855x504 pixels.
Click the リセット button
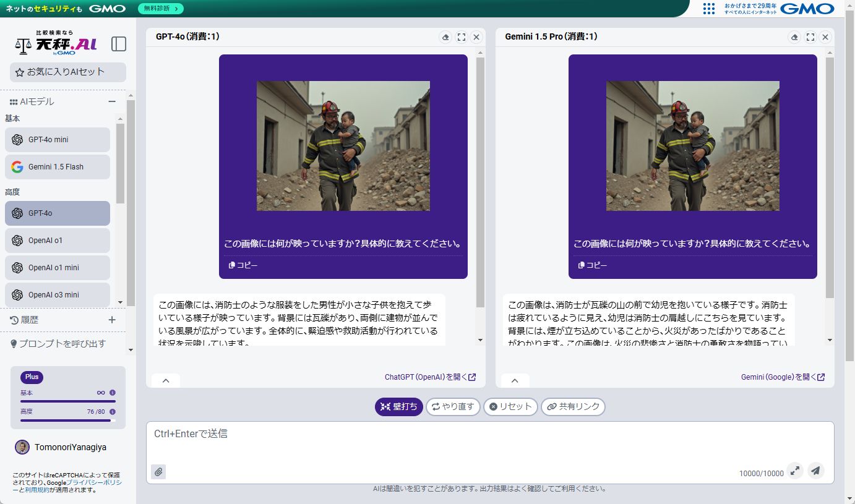[510, 407]
